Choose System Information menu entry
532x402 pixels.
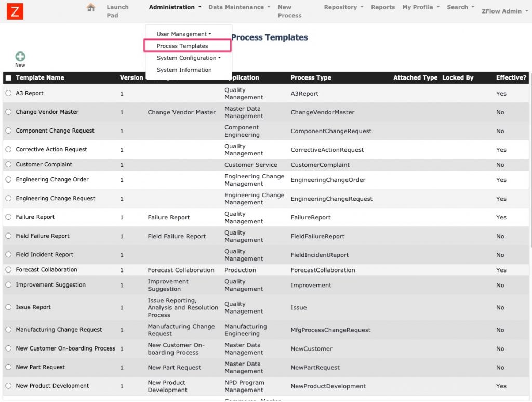pyautogui.click(x=184, y=70)
